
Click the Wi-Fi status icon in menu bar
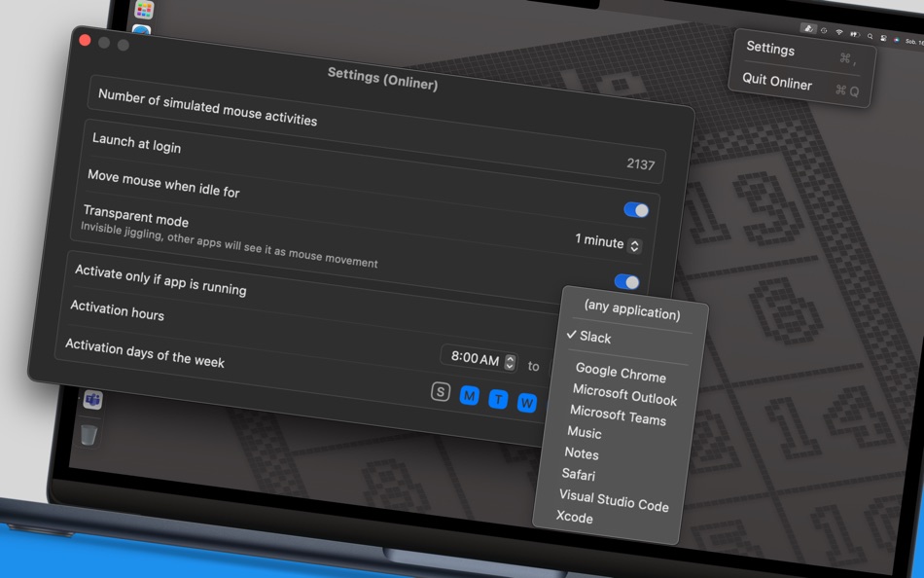839,32
